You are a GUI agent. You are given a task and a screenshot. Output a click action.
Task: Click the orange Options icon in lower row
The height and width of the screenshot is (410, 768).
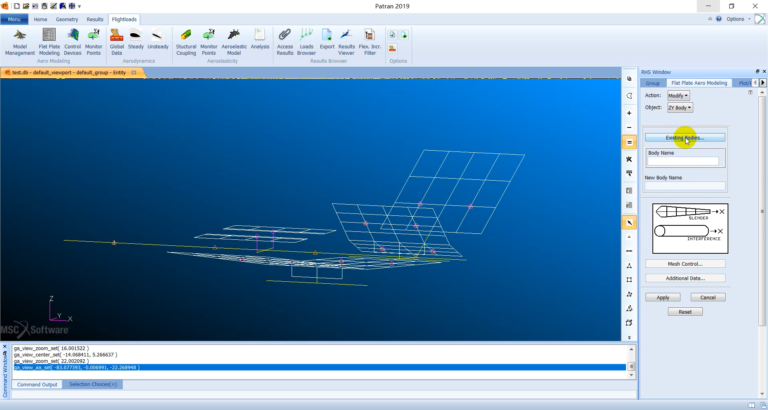tap(392, 48)
